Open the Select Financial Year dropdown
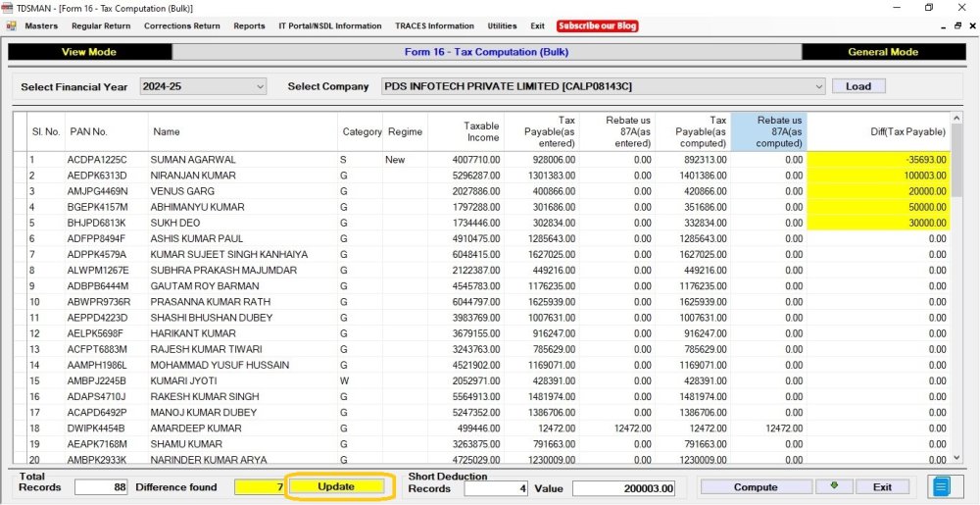 pyautogui.click(x=260, y=86)
